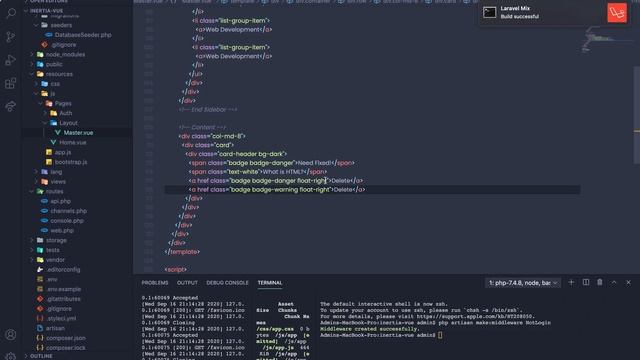Open the Search view in the activity bar
The image size is (640, 360).
(x=11, y=13)
